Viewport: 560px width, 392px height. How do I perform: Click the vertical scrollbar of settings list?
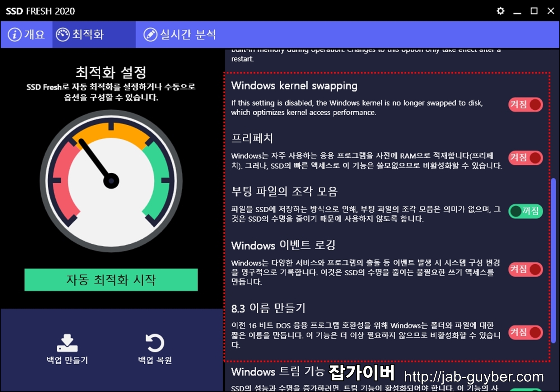[553, 261]
